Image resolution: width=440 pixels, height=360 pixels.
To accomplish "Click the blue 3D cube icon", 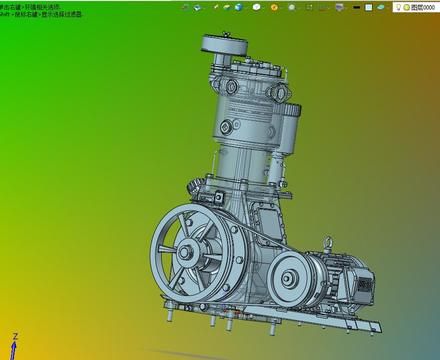I will click(x=239, y=7).
